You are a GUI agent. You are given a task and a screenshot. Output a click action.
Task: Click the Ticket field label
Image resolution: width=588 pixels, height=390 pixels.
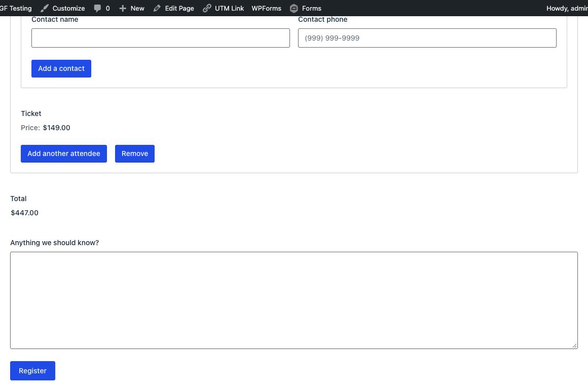point(31,113)
